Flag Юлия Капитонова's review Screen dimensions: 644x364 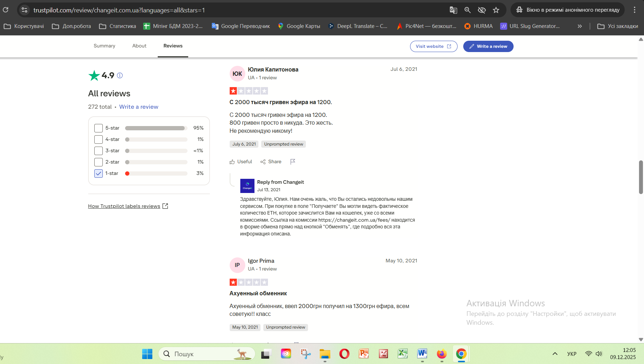click(x=293, y=161)
